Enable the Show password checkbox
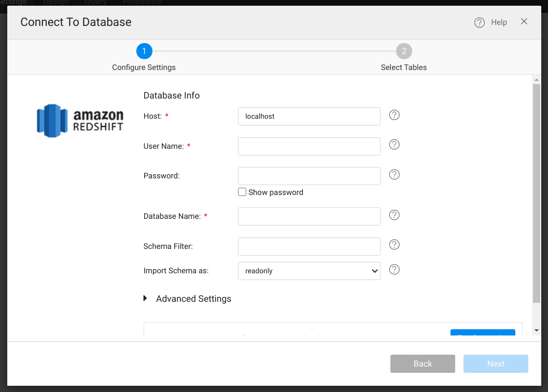Viewport: 548px width, 392px height. (x=242, y=192)
